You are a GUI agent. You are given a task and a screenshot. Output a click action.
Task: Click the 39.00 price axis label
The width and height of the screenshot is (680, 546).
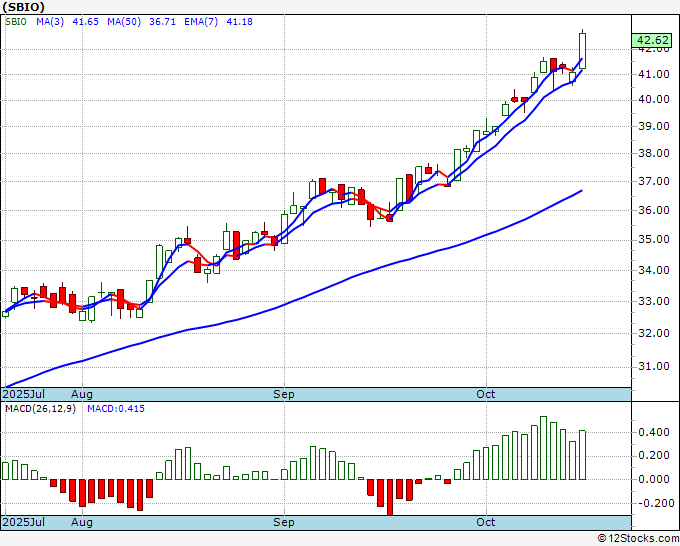(654, 126)
